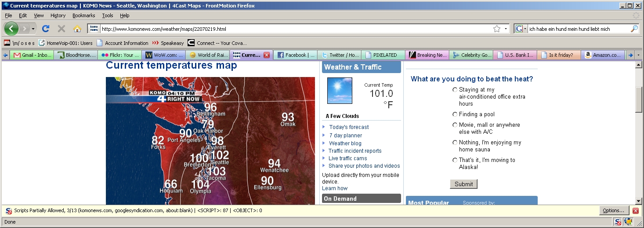Click the Learn how link
644x228 pixels.
[335, 188]
